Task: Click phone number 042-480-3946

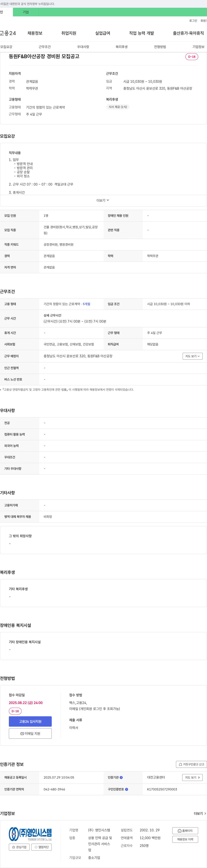Action: click(54, 789)
